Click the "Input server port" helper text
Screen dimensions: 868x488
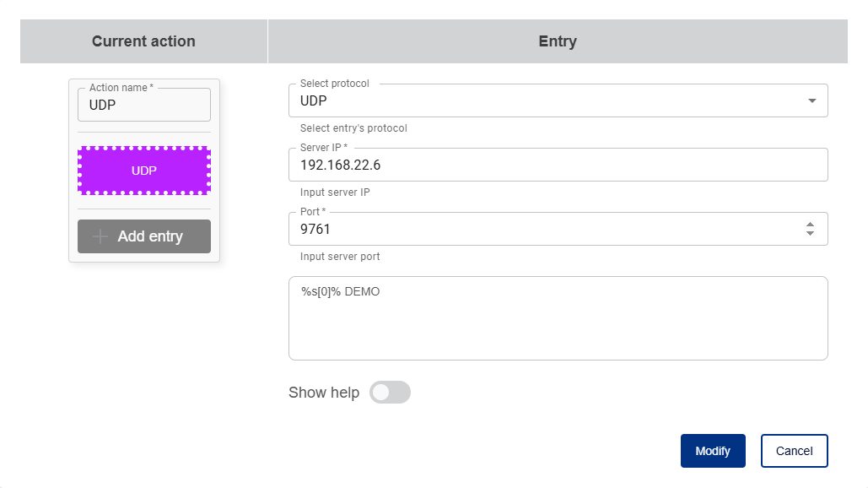pyautogui.click(x=340, y=257)
